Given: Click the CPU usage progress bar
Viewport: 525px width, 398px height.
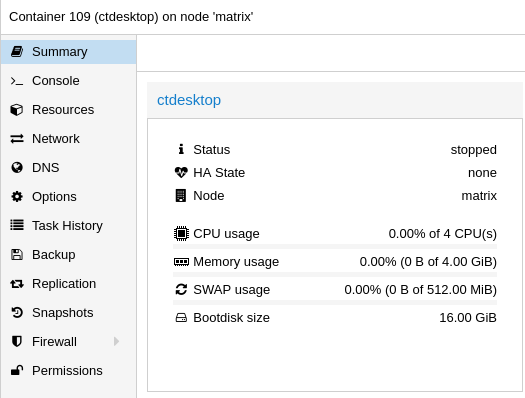Looking at the screenshot, I should 335,246.
